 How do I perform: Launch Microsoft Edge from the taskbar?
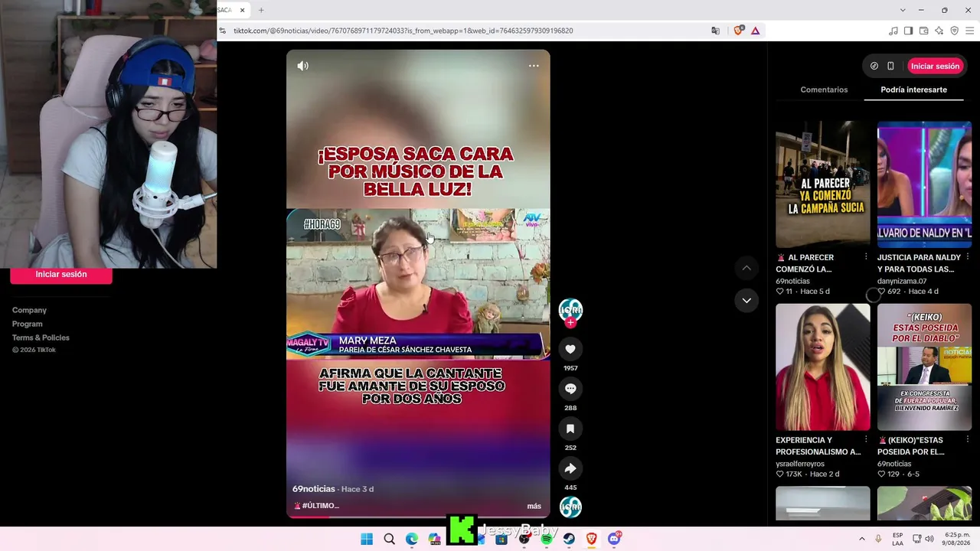pos(412,539)
